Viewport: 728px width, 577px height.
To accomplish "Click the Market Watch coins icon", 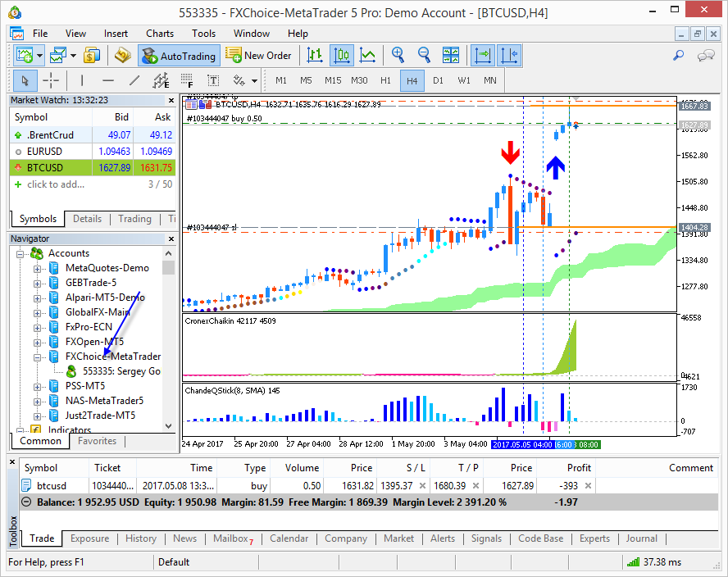I will pos(92,56).
